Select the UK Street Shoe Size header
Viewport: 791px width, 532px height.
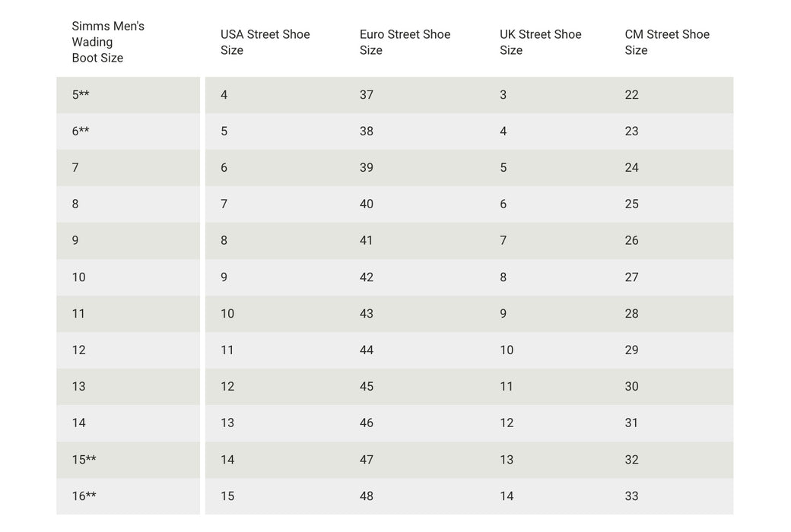[x=540, y=42]
